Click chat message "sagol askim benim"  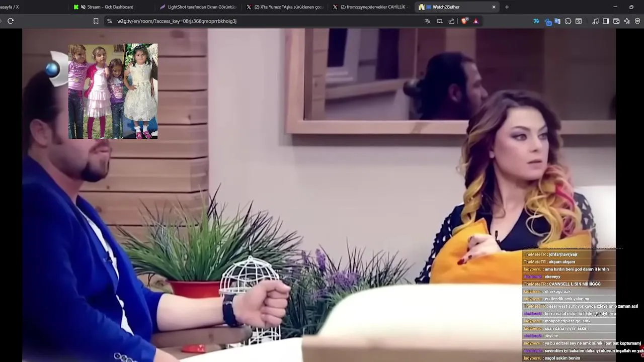tap(562, 358)
